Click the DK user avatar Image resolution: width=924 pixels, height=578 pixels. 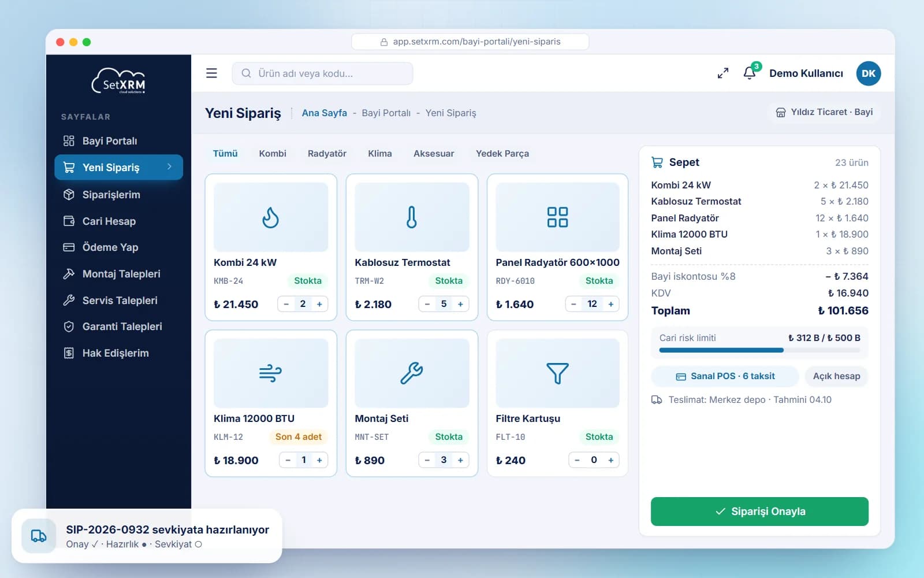coord(868,73)
